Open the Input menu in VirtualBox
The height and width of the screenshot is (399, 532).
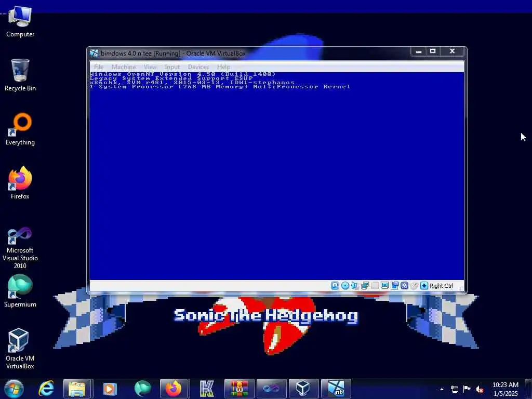[172, 67]
